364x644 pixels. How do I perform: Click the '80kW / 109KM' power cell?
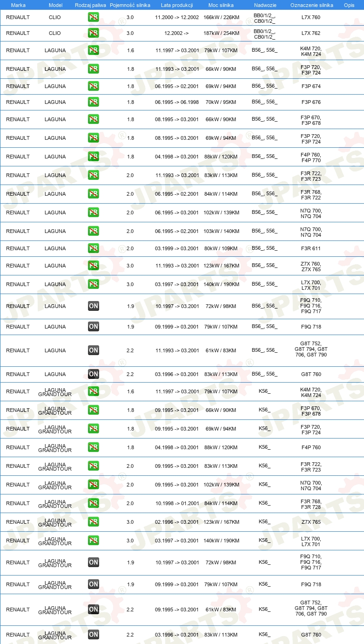click(222, 248)
